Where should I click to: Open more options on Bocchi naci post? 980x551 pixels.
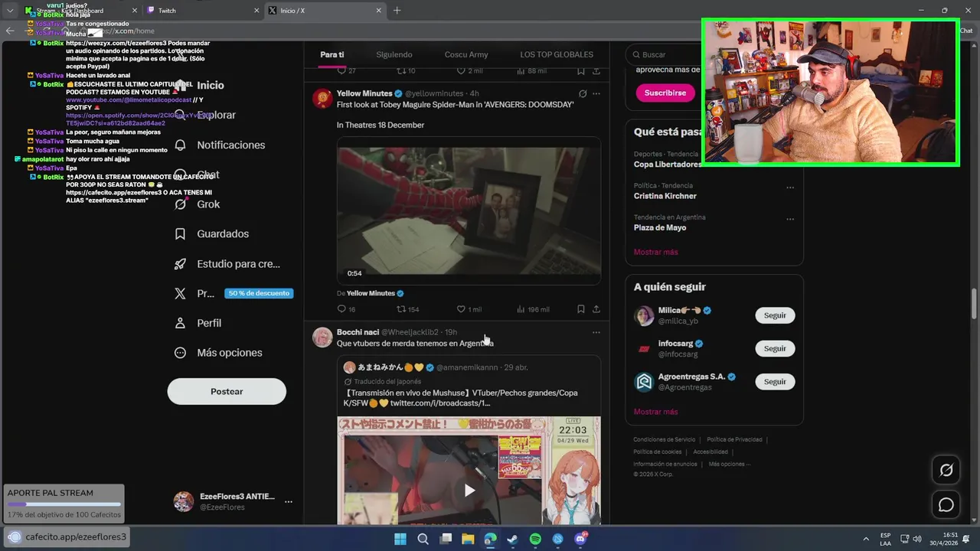(x=596, y=333)
